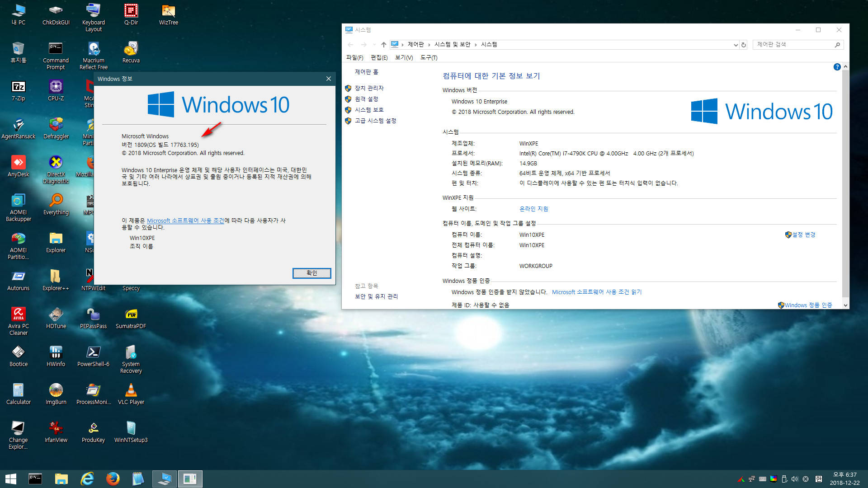
Task: Launch SumatraPDF from the desktop
Action: (131, 318)
